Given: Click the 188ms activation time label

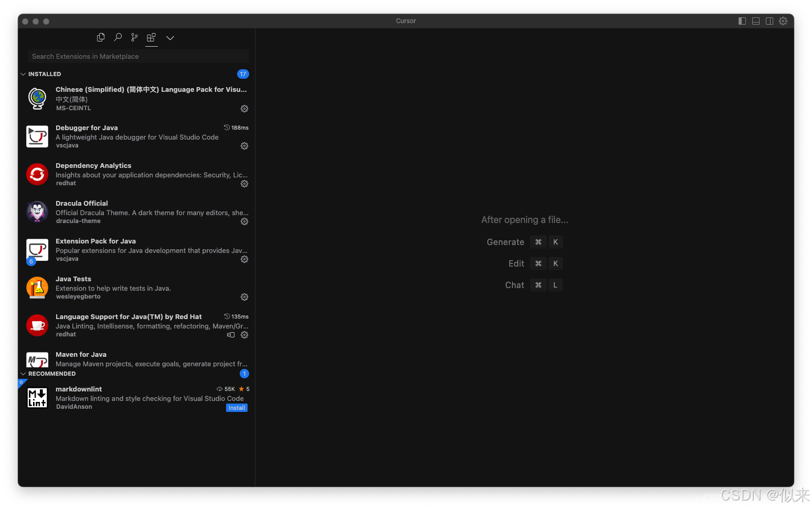Looking at the screenshot, I should tap(237, 128).
